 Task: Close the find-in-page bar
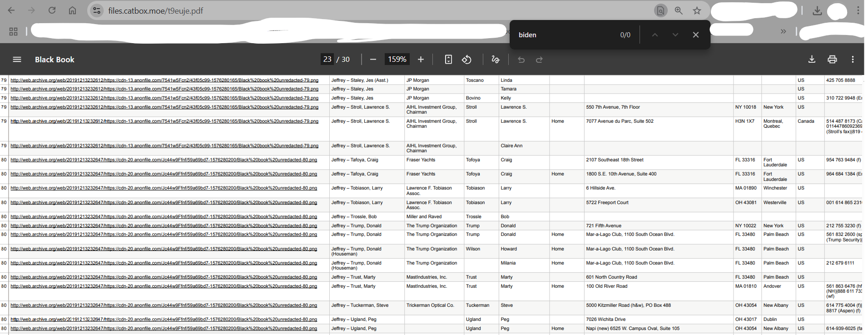(x=695, y=35)
